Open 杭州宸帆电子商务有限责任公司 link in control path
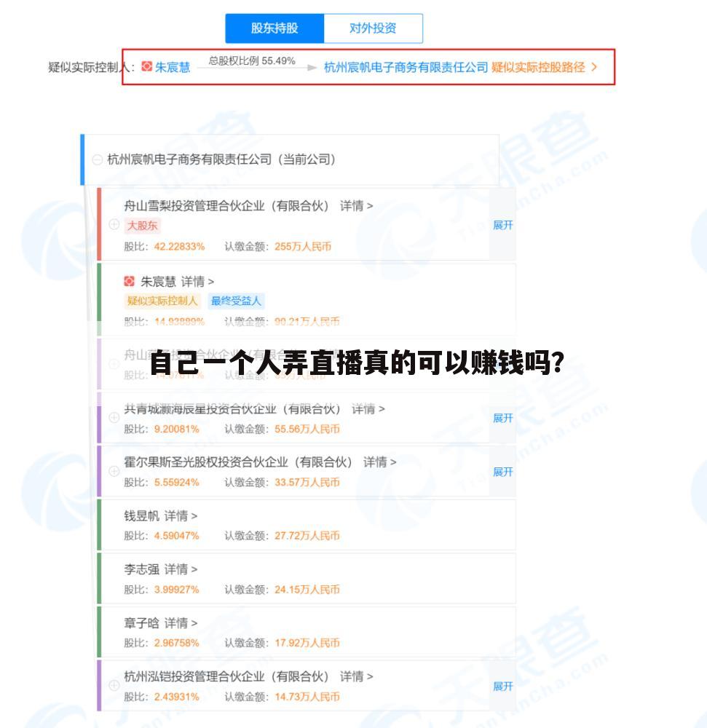The height and width of the screenshot is (728, 707). [406, 67]
